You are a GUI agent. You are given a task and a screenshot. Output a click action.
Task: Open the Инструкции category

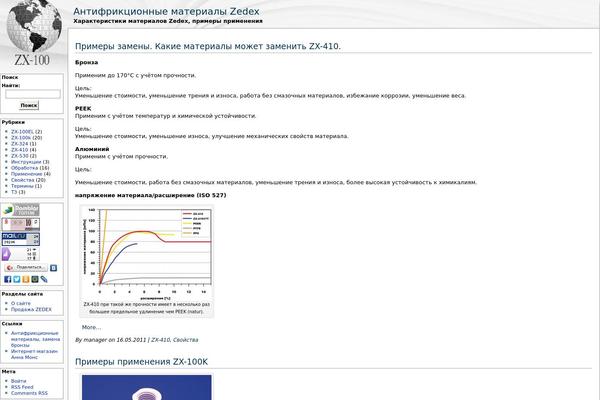[x=26, y=162]
